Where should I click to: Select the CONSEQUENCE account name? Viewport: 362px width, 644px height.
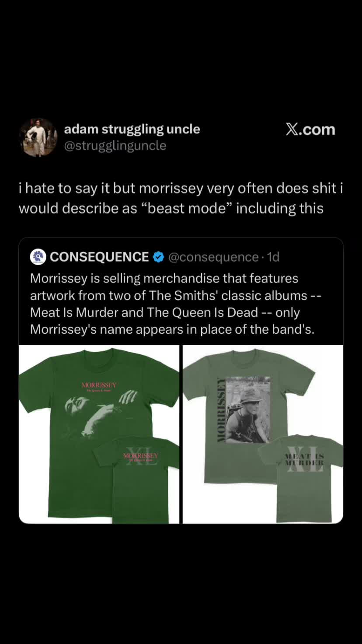pos(99,257)
